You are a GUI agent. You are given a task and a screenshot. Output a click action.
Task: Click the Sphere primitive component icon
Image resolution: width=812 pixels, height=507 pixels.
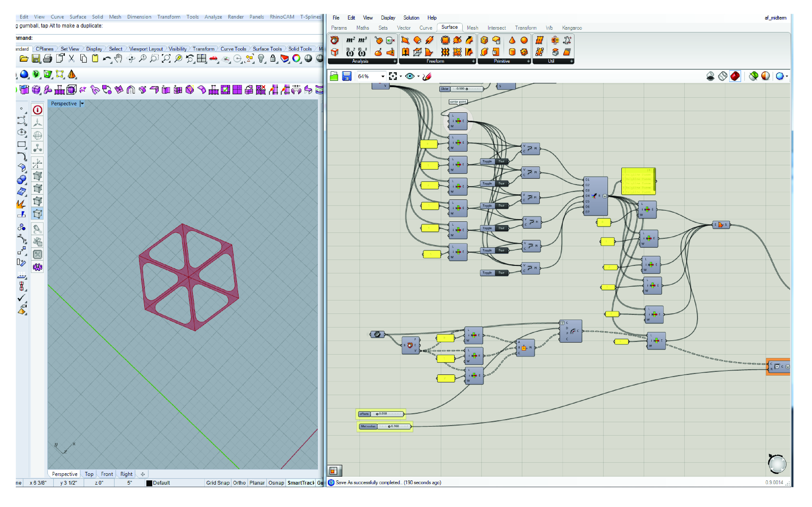coord(524,40)
